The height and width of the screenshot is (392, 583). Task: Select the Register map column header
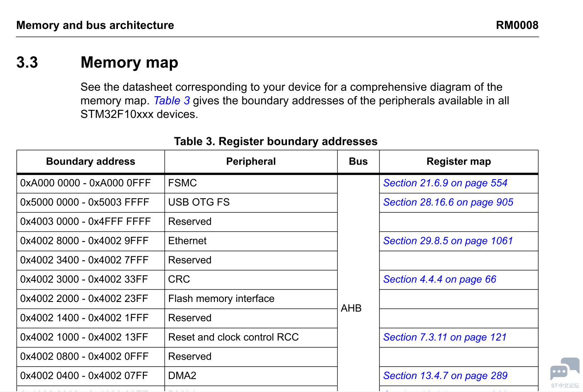(459, 161)
